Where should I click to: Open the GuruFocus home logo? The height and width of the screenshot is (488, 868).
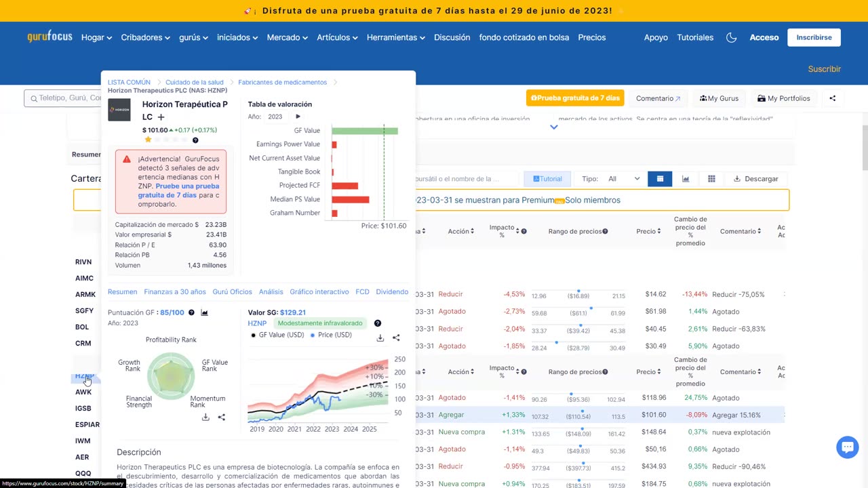[x=50, y=37]
